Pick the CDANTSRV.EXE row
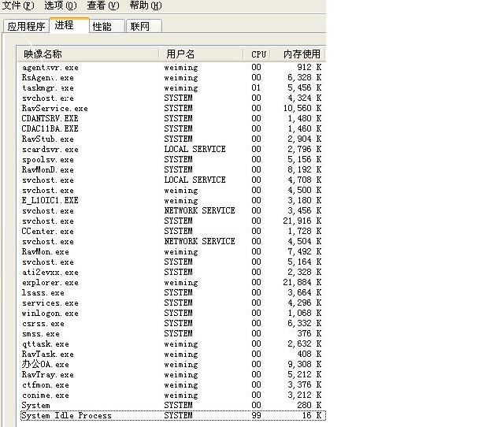Screen dimensions: 504x427 172,119
